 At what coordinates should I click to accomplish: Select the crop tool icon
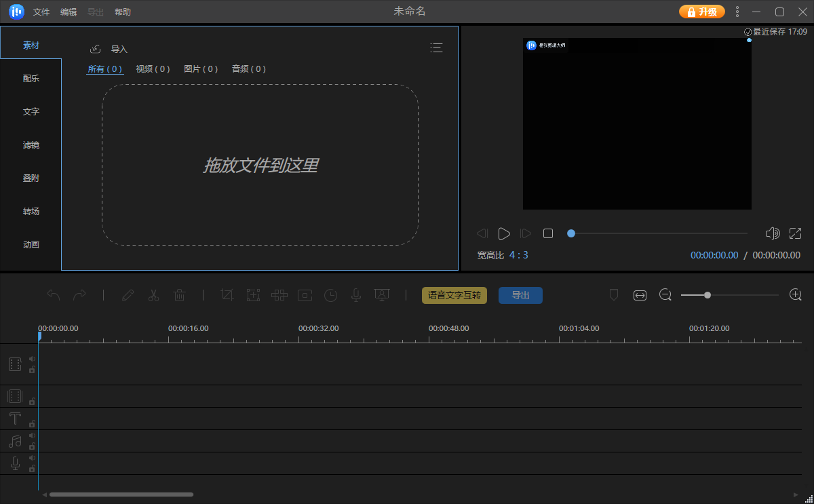[227, 295]
